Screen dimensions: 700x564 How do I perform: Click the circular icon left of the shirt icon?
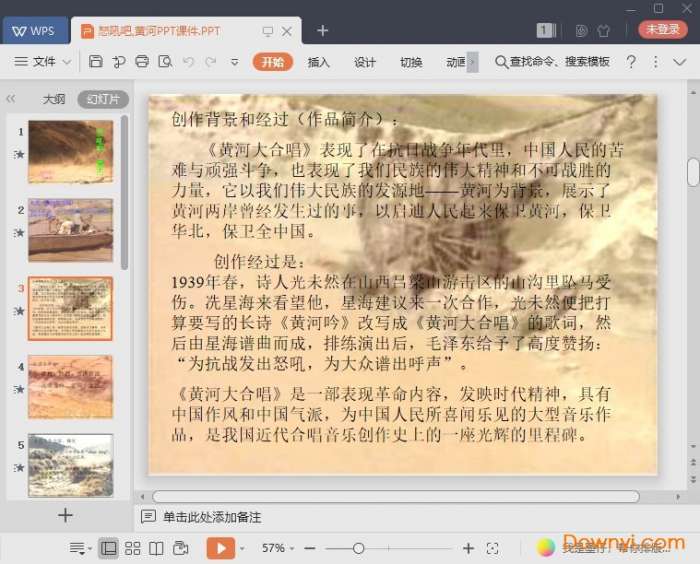(581, 30)
